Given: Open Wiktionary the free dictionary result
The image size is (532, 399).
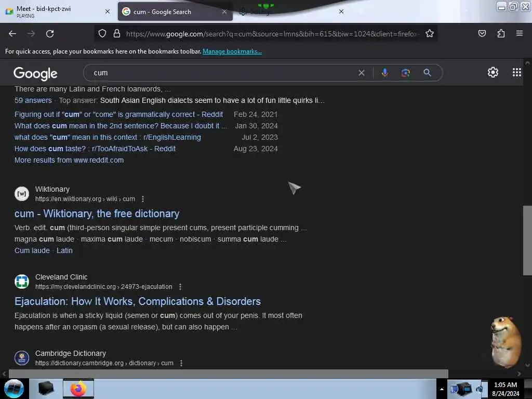Looking at the screenshot, I should coord(97,214).
